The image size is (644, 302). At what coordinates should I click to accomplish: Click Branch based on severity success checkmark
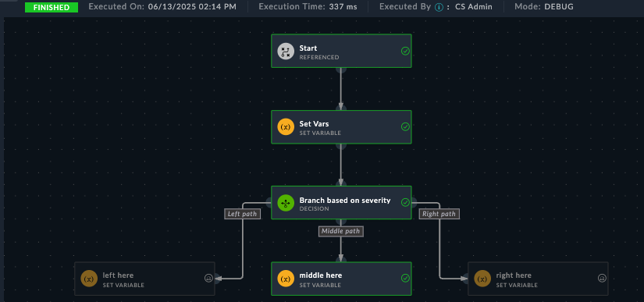405,202
